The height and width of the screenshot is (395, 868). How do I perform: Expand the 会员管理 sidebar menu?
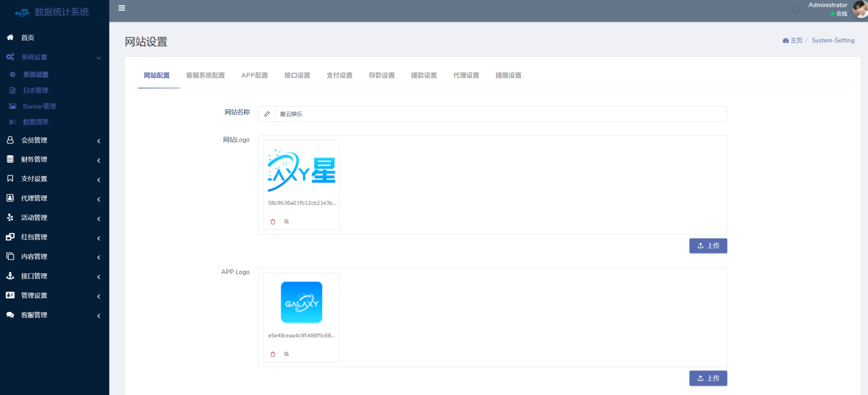(34, 140)
